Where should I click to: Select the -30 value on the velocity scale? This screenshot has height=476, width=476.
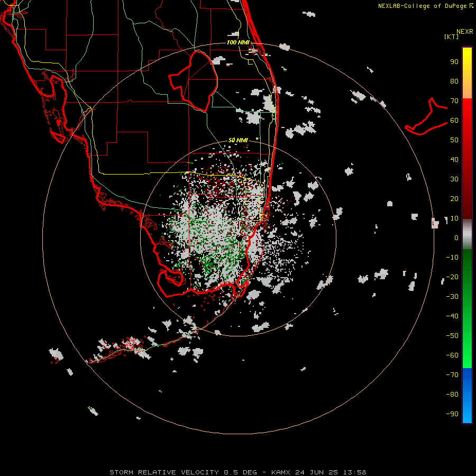tap(452, 297)
